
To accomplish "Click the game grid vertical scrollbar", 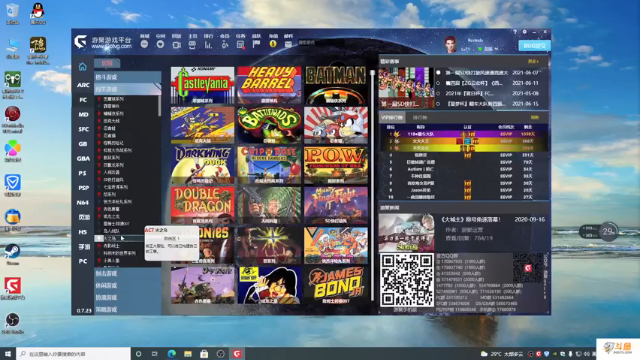I will (372, 186).
